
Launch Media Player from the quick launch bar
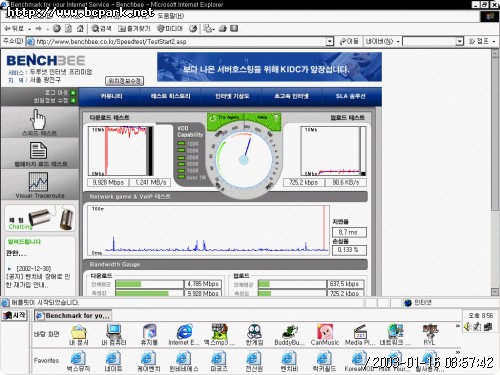coord(360,335)
